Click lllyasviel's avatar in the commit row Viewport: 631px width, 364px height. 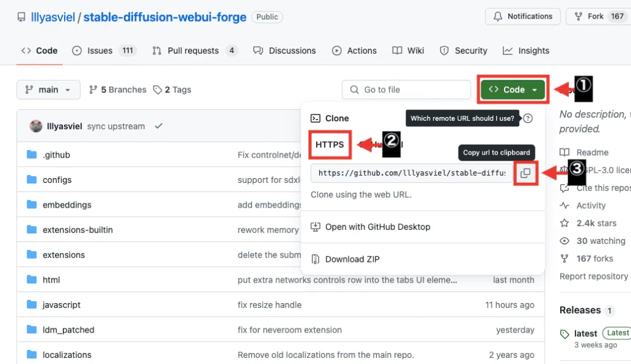36,126
